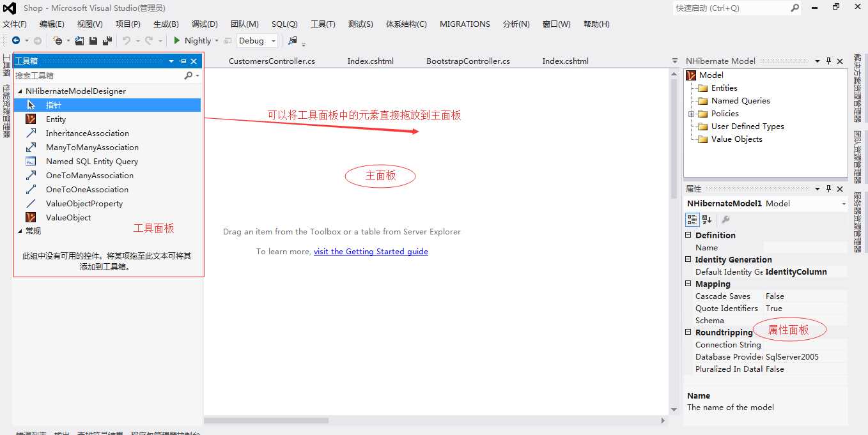868x435 pixels.
Task: Click the Find in Files toolbar icon
Action: pos(293,40)
